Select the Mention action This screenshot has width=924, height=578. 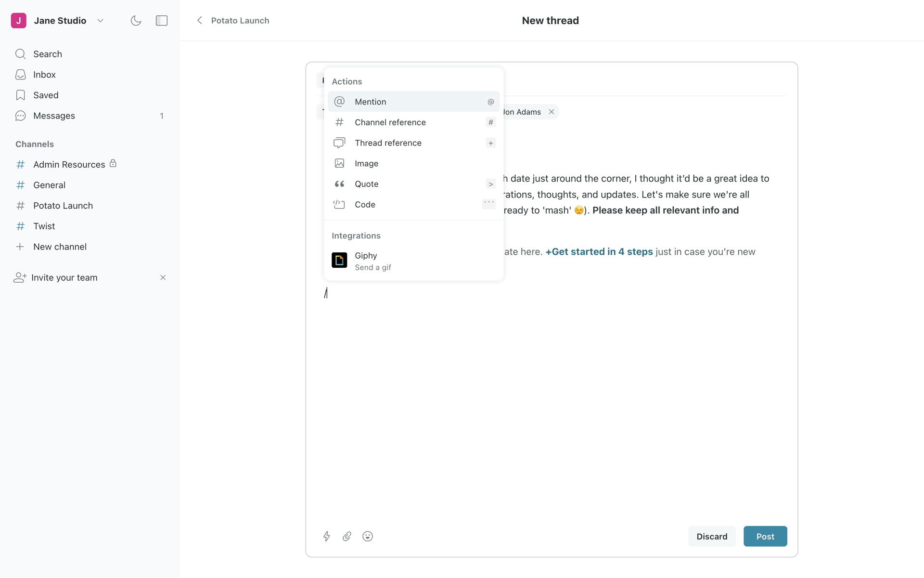point(414,102)
